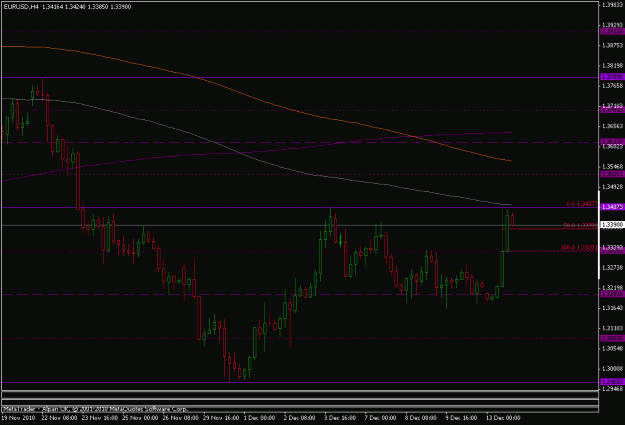Click the Fibonacci label 0.0 1.34377
Image resolution: width=625 pixels, height=425 pixels.
click(582, 204)
